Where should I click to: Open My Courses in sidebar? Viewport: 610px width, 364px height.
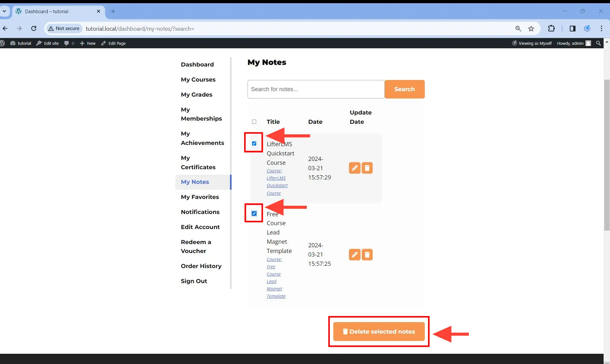[x=198, y=79]
